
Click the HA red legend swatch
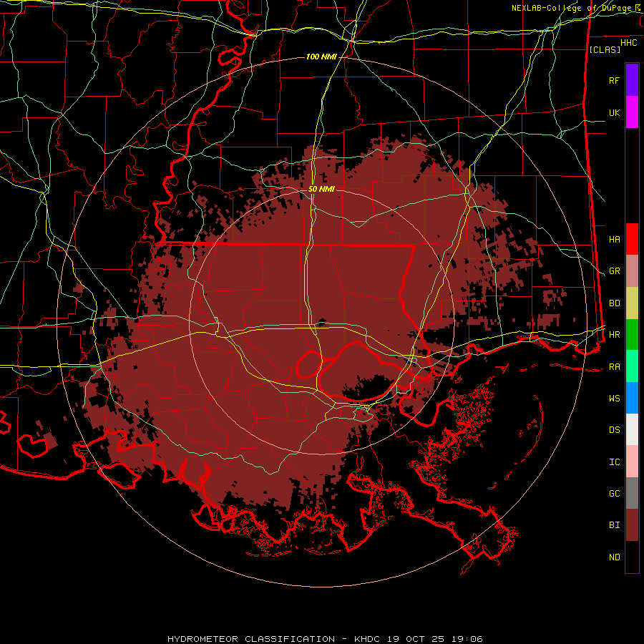pyautogui.click(x=632, y=239)
